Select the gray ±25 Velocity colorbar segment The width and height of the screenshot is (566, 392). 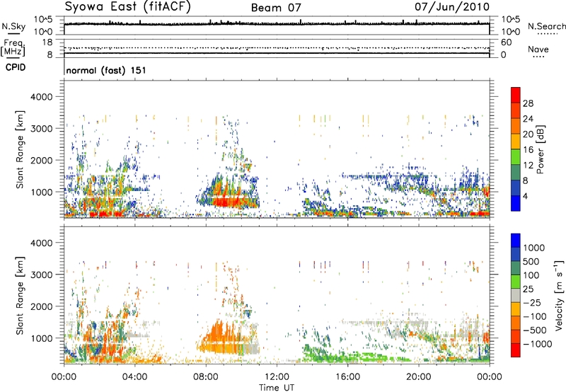pos(516,295)
